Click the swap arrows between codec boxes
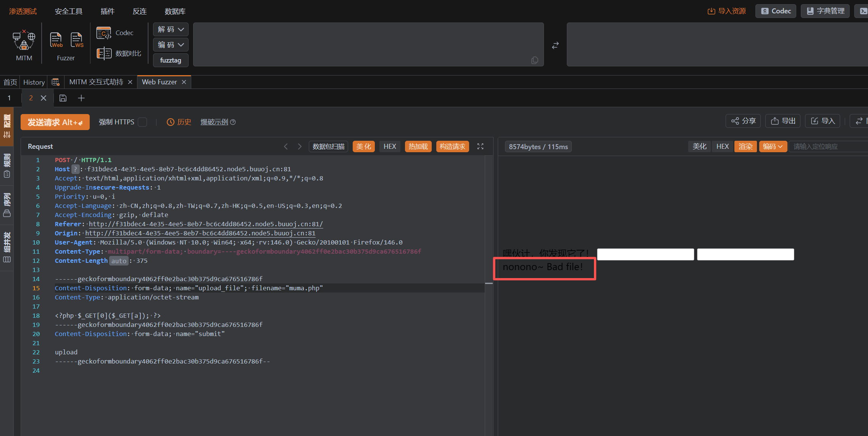868x436 pixels. click(555, 45)
